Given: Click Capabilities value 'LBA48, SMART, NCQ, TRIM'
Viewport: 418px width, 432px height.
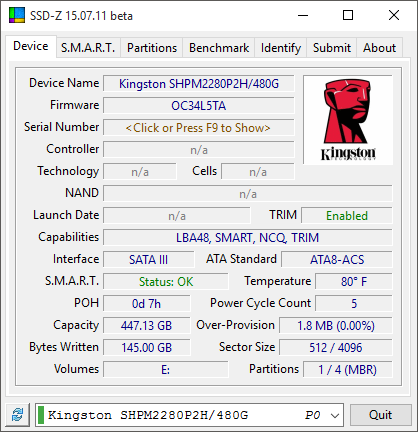Looking at the screenshot, I should [248, 238].
